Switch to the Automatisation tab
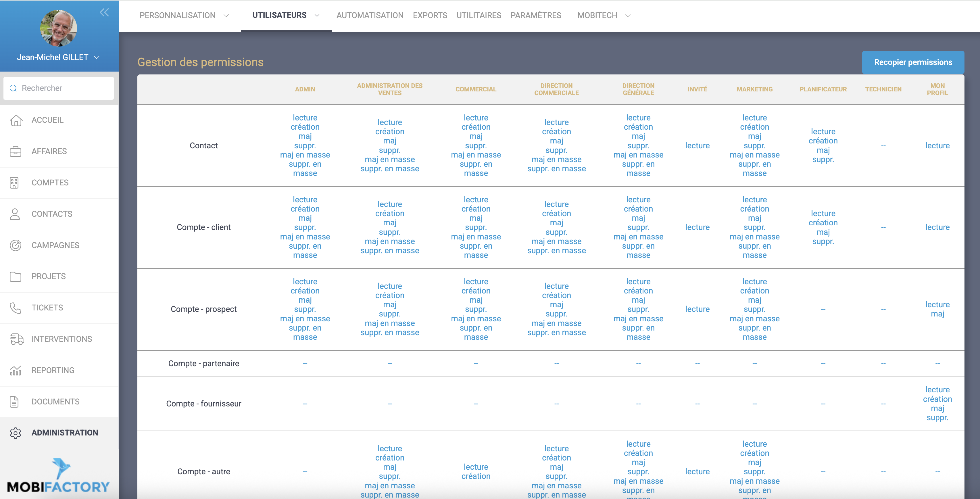This screenshot has width=980, height=499. click(x=369, y=16)
